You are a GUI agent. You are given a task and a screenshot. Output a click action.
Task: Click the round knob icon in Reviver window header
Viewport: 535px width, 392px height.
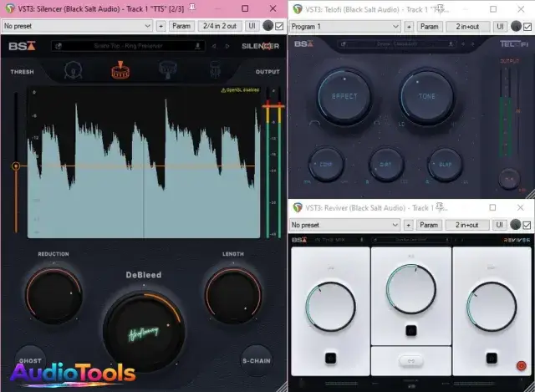[515, 225]
